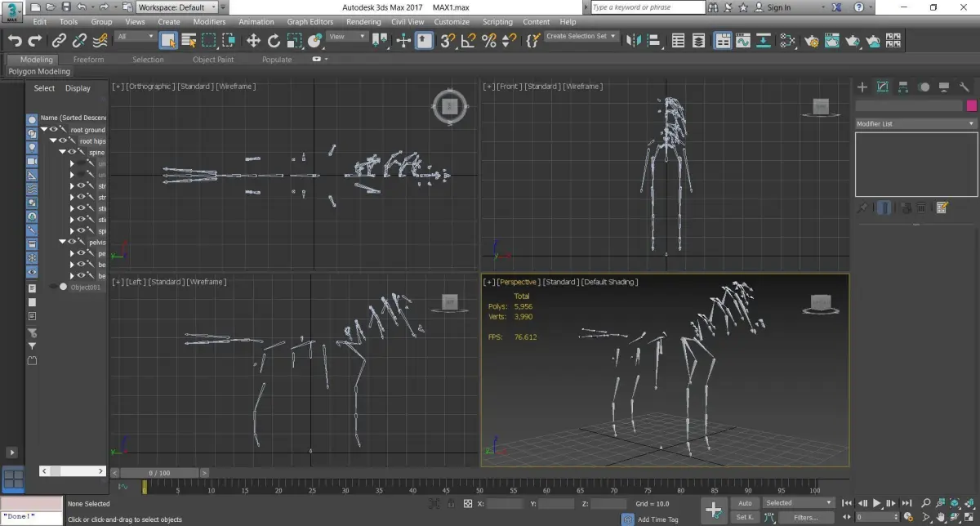
Task: Open Rendered Frame Window
Action: (x=832, y=40)
